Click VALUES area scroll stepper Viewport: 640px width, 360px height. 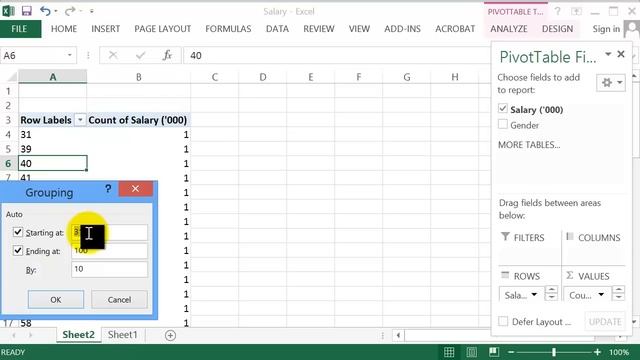click(x=618, y=293)
